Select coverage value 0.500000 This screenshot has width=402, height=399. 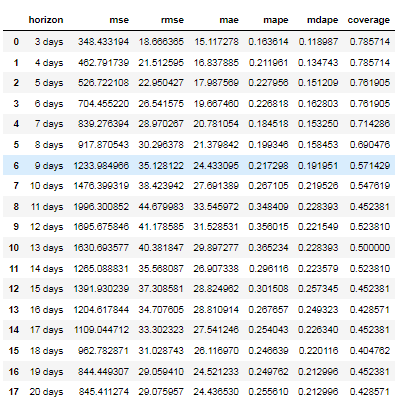click(370, 248)
